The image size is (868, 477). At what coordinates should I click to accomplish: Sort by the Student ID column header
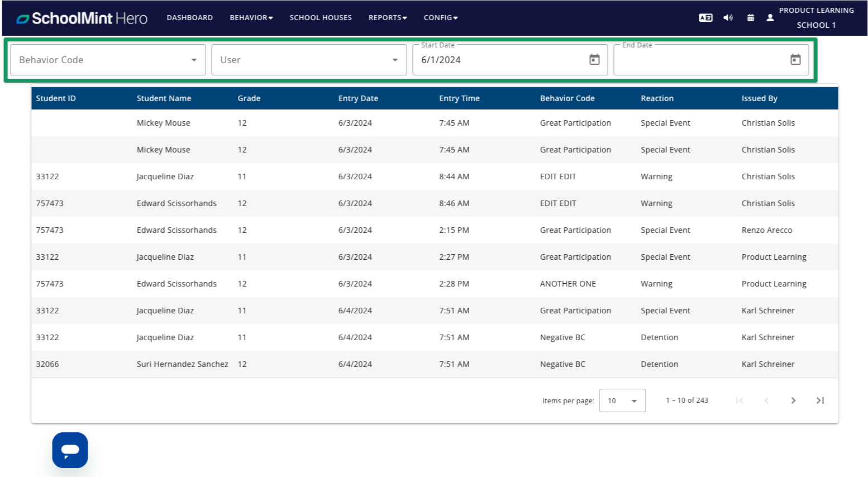point(56,98)
